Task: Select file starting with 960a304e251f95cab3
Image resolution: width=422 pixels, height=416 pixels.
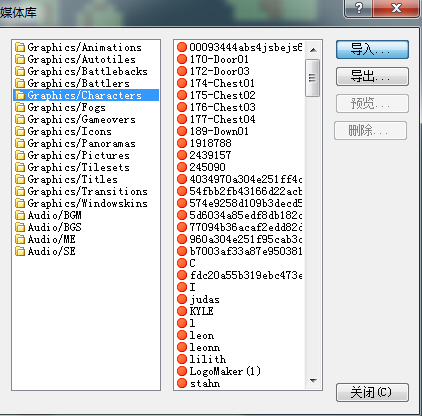Action: click(x=246, y=239)
